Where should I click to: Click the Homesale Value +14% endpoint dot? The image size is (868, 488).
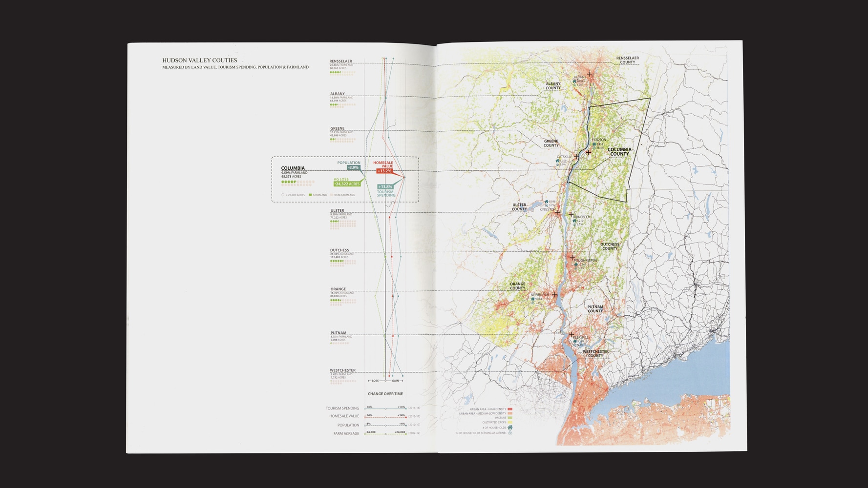tap(406, 417)
